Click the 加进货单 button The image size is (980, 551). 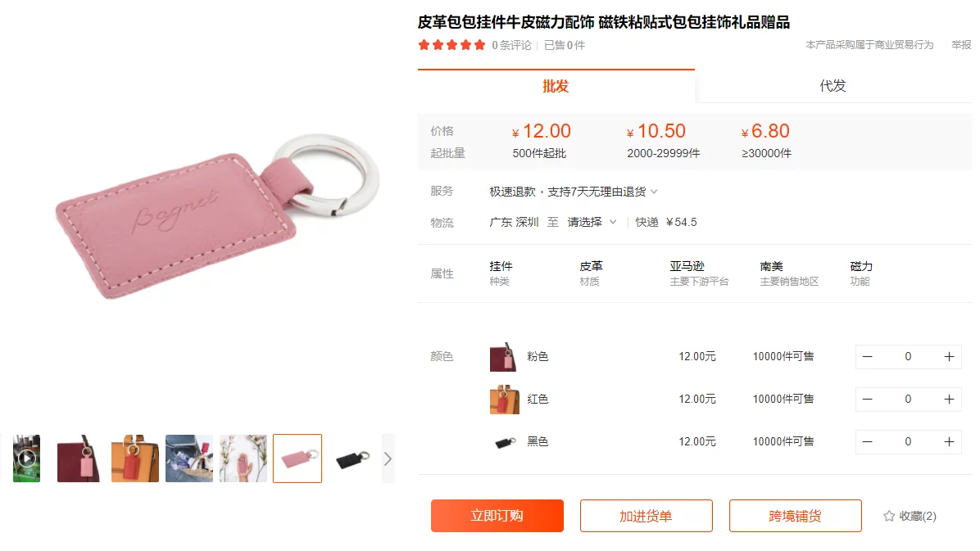(x=647, y=516)
